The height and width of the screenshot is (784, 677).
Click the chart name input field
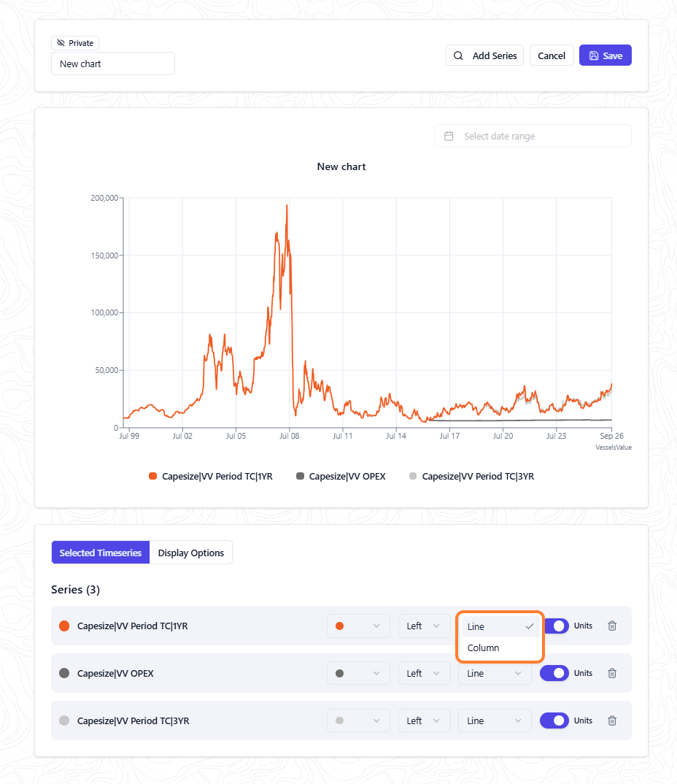tap(113, 64)
